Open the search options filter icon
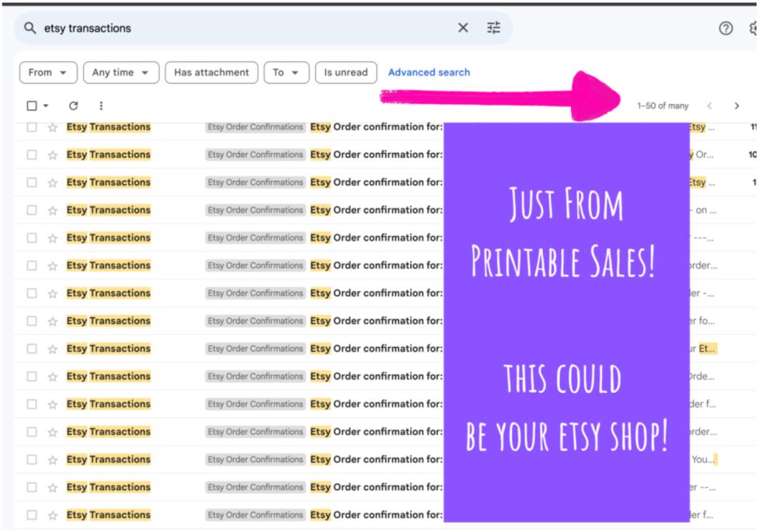Screen dimensions: 769x532 (x=494, y=28)
